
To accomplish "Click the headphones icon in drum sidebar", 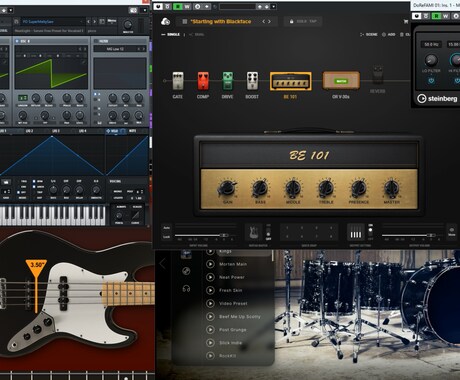I will coord(186,289).
